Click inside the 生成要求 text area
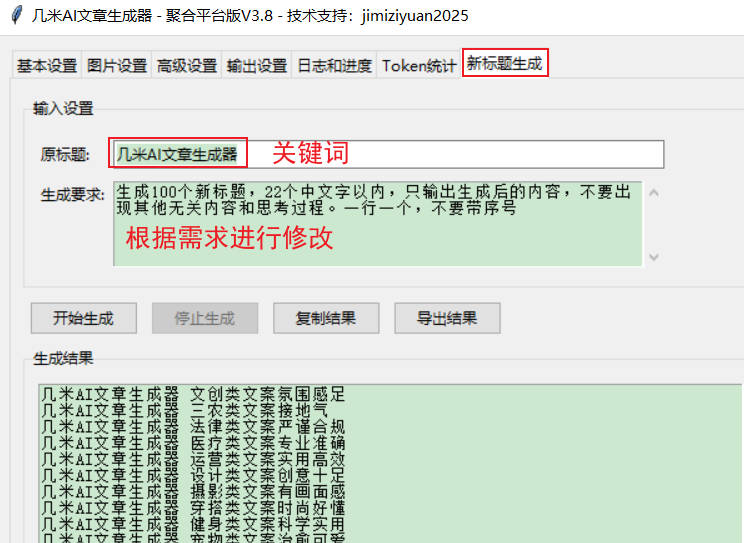The width and height of the screenshot is (744, 543). (x=378, y=223)
